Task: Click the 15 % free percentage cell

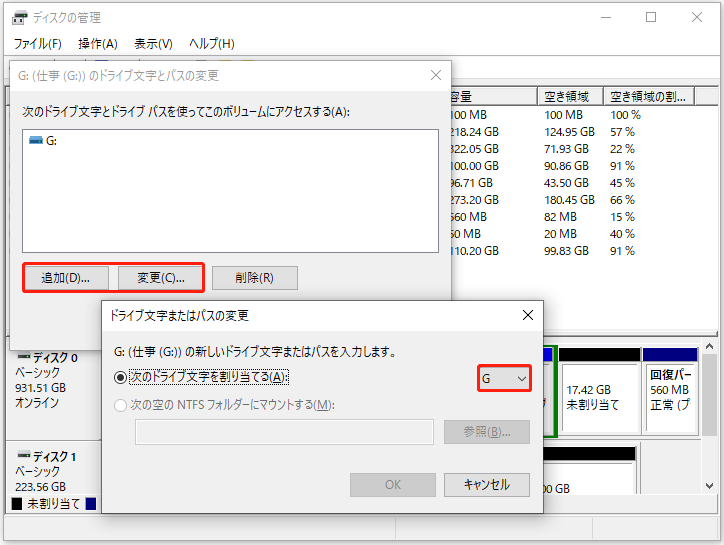Action: coord(622,217)
